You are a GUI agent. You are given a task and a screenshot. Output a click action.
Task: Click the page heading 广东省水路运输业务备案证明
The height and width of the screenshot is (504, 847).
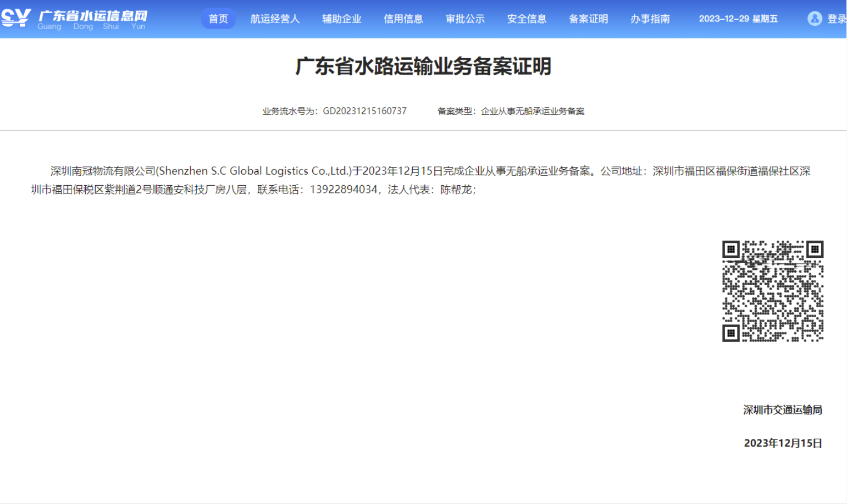pyautogui.click(x=423, y=67)
